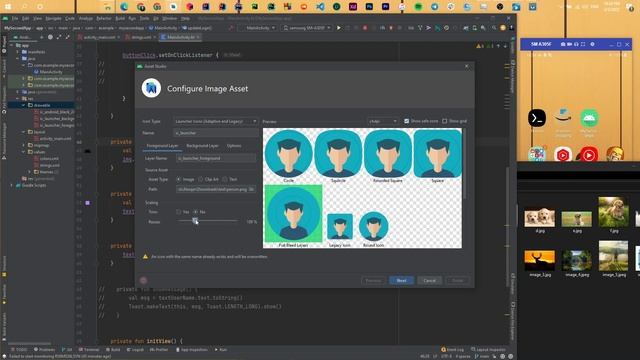Viewport: 640px width, 360px height.
Task: Click the Visual Studio Code taskbar icon
Action: (x=320, y=7)
